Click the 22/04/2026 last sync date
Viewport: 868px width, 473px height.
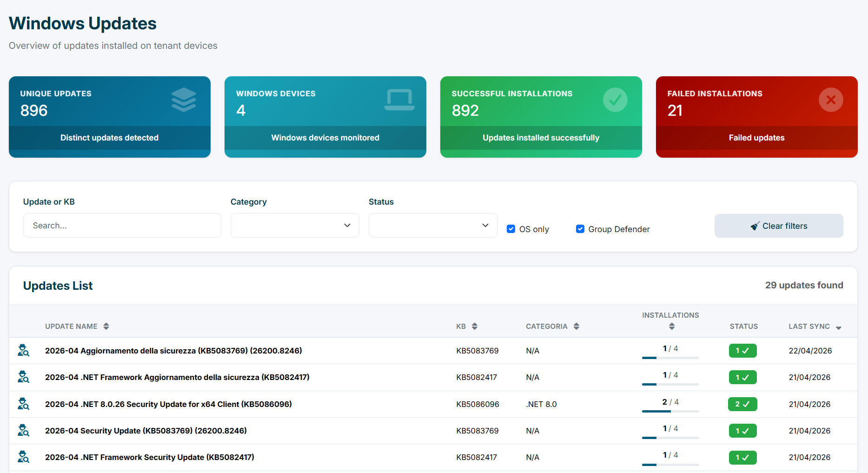coord(810,350)
